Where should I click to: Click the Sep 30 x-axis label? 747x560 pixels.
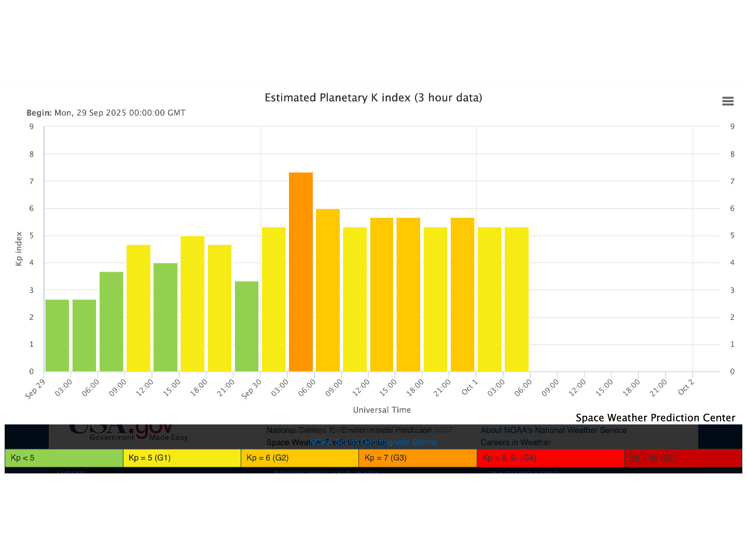[x=252, y=389]
